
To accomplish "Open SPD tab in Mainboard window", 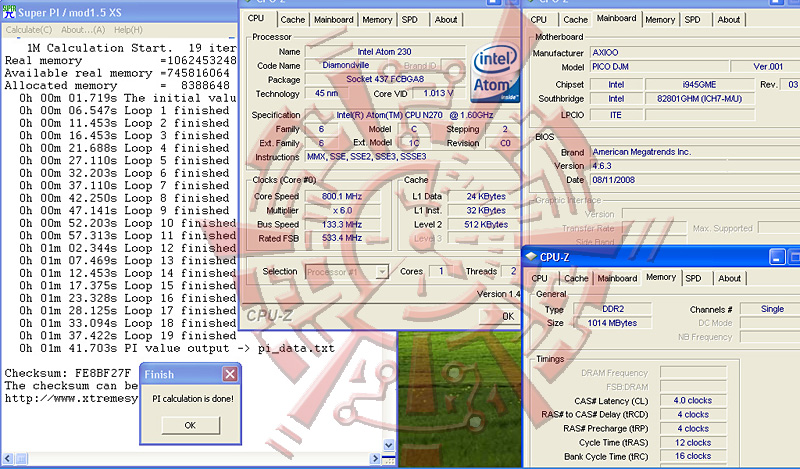I will 692,19.
